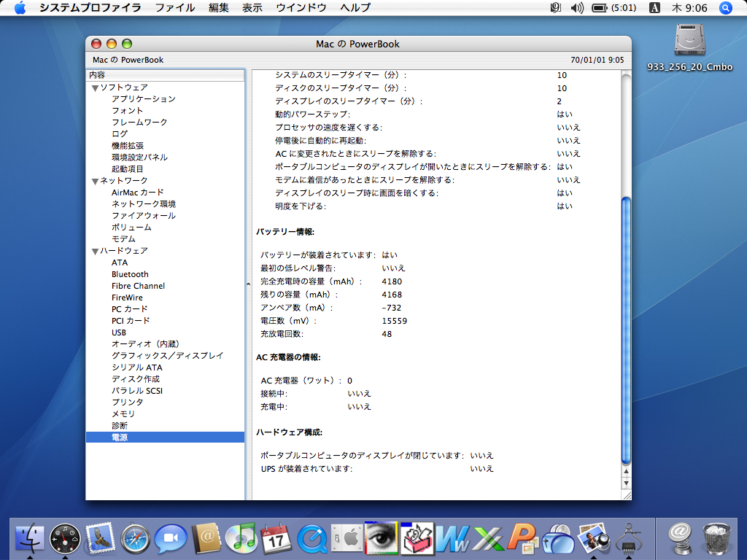This screenshot has width=747, height=560.
Task: Click the scrollbar down arrow
Action: [x=625, y=484]
